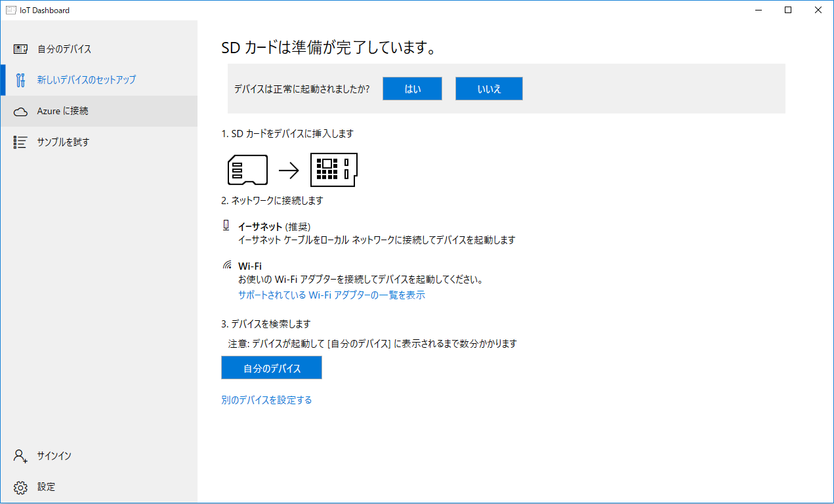Click the Ethernet cable instruction sentence
834x504 pixels.
point(377,240)
